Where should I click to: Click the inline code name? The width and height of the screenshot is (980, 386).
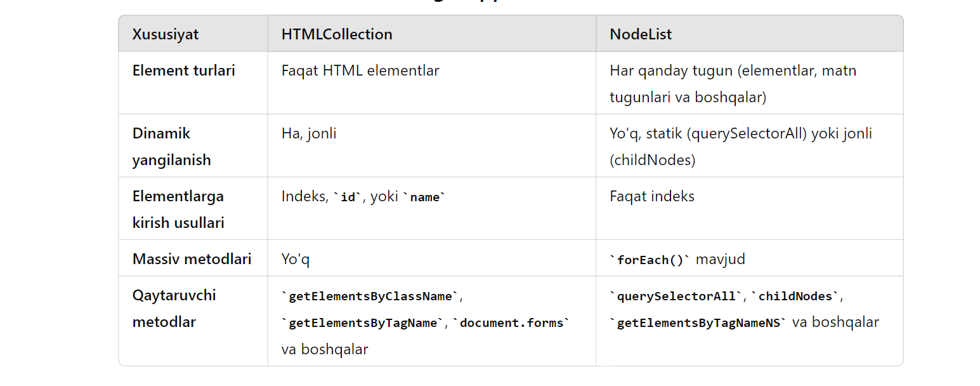coord(424,197)
